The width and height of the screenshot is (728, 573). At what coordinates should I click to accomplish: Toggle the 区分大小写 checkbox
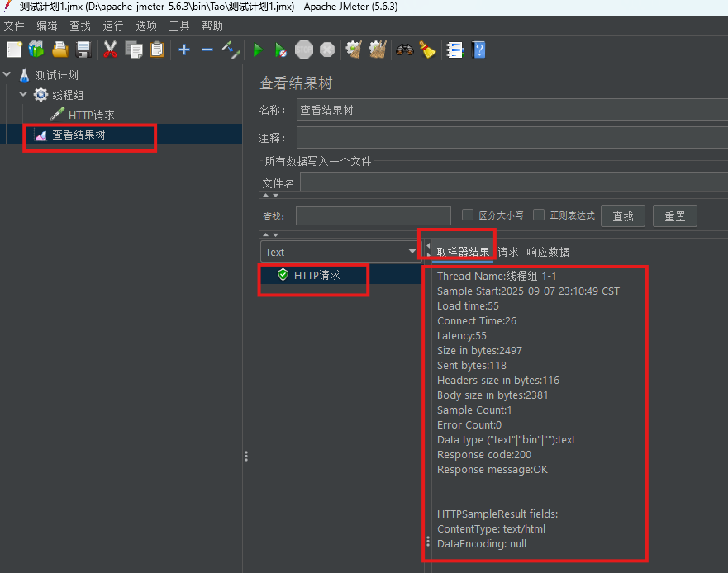(468, 215)
